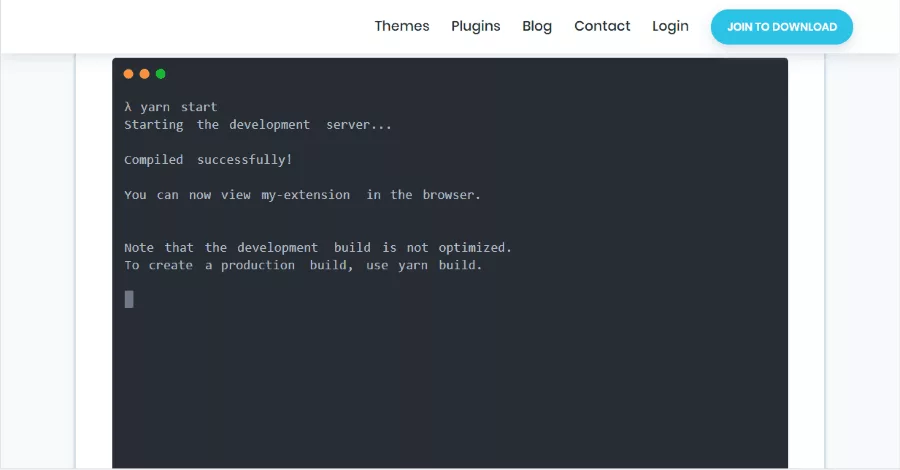900x470 pixels.
Task: Click the 'λ yarn start' command line
Action: coord(170,107)
